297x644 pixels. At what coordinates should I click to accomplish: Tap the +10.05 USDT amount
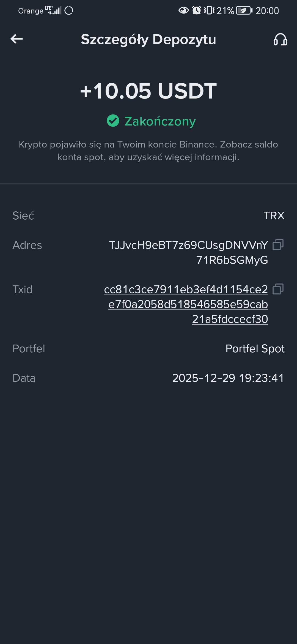click(148, 91)
